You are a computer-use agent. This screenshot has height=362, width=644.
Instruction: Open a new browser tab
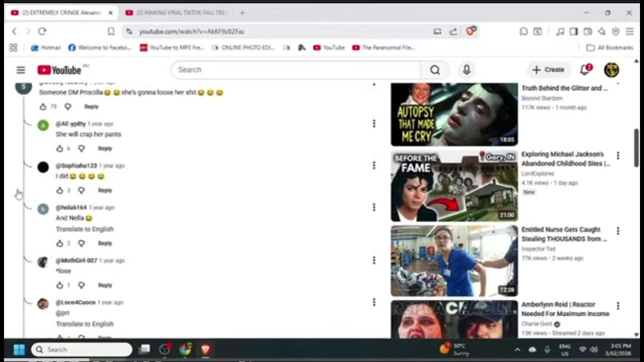(242, 13)
